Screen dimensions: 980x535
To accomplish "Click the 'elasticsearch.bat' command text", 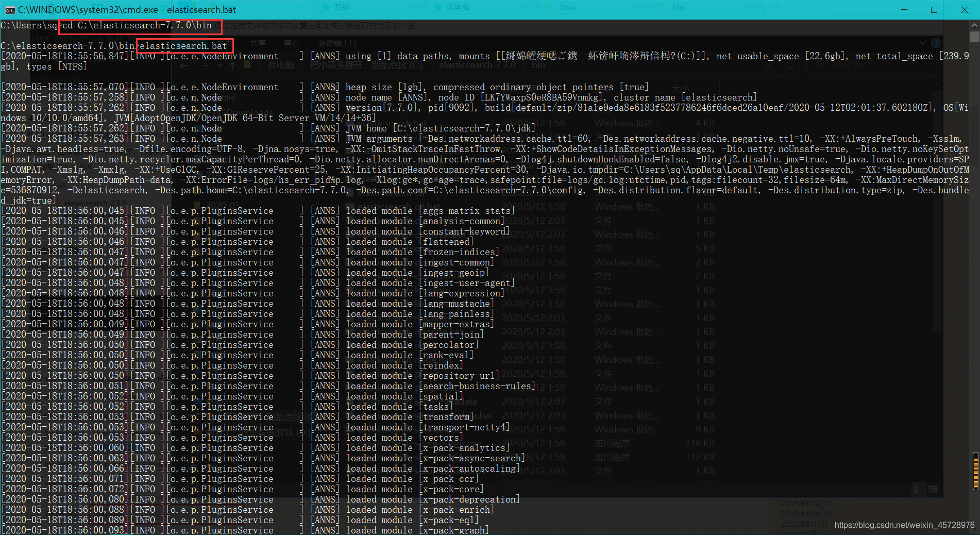I will 183,46.
